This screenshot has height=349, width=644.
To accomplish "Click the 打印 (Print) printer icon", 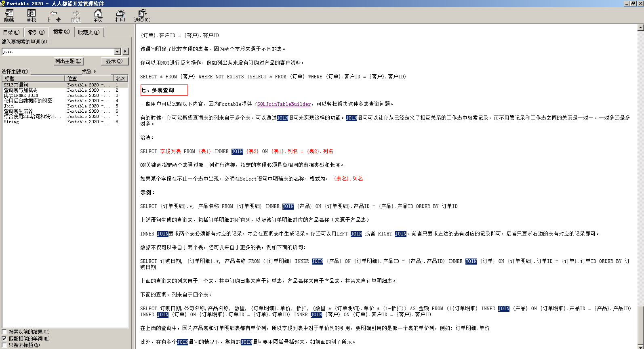I will coord(120,16).
